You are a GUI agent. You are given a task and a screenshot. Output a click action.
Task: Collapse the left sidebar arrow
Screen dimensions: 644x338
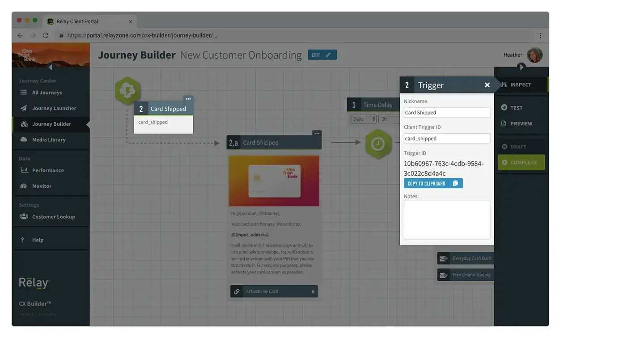50,67
